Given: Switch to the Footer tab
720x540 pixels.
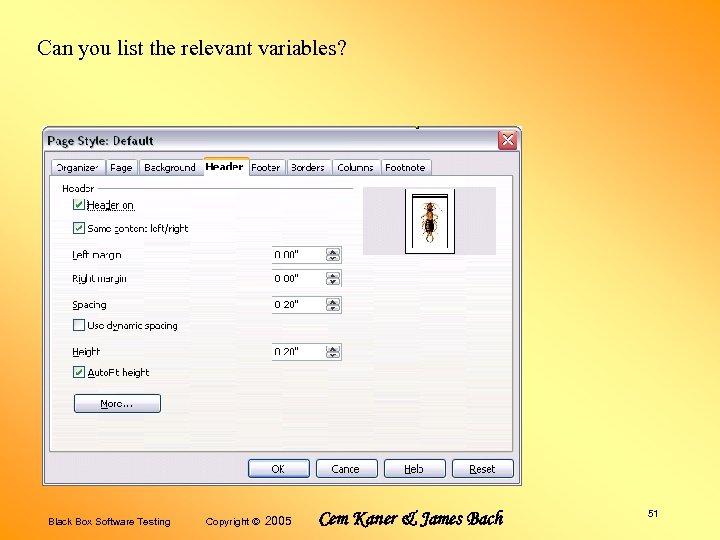Looking at the screenshot, I should 266,168.
